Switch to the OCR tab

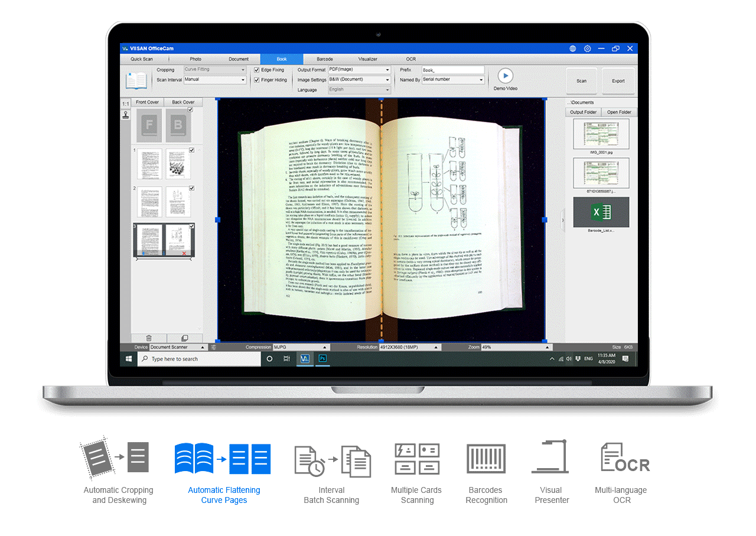coord(410,59)
